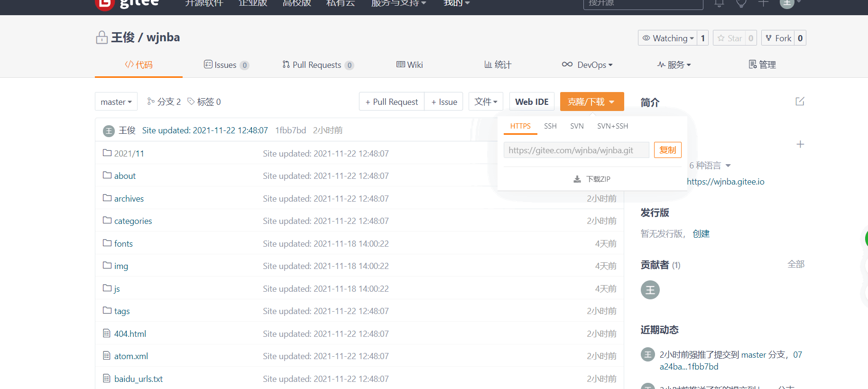Click the 标签 tag icon

pos(191,102)
